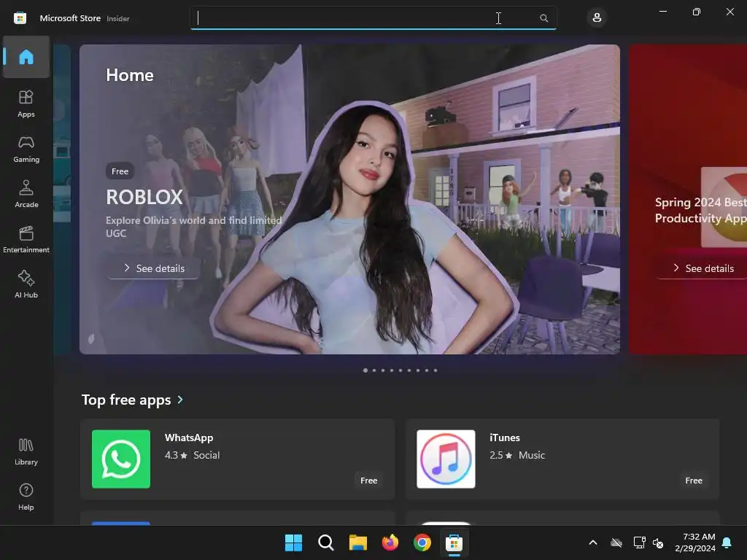The height and width of the screenshot is (560, 747).
Task: Click the iTunes music note icon
Action: 446,459
